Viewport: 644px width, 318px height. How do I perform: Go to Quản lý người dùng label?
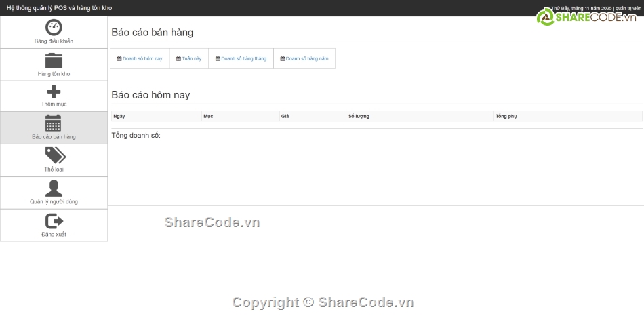pyautogui.click(x=54, y=202)
